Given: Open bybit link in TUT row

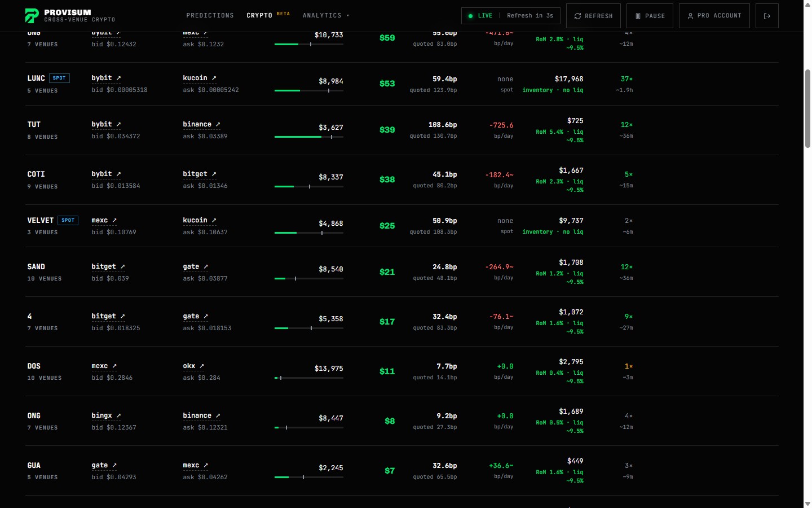Looking at the screenshot, I should click(x=106, y=124).
